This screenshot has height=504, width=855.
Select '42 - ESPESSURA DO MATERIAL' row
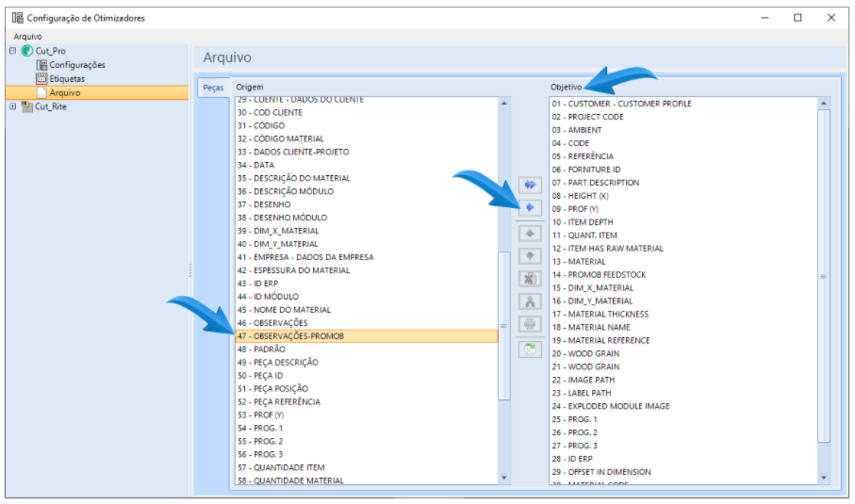(367, 270)
